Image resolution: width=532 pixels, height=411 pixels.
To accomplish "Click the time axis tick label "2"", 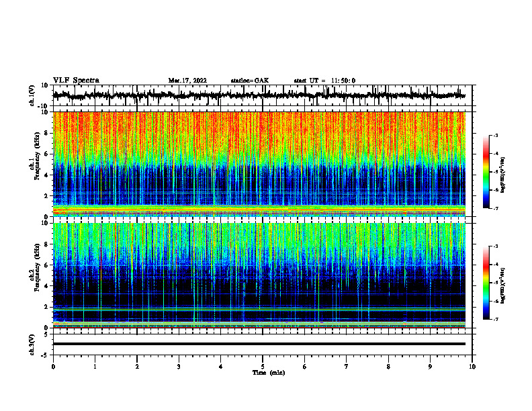I will tap(137, 367).
